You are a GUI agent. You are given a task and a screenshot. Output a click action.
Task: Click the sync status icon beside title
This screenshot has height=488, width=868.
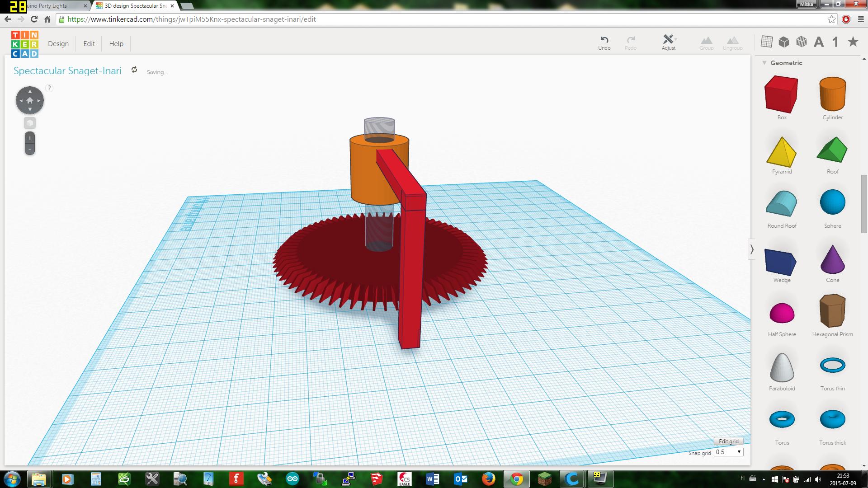click(x=134, y=70)
